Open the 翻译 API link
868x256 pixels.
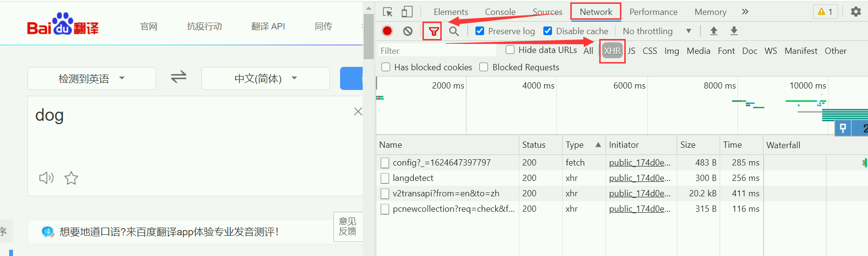tap(268, 26)
